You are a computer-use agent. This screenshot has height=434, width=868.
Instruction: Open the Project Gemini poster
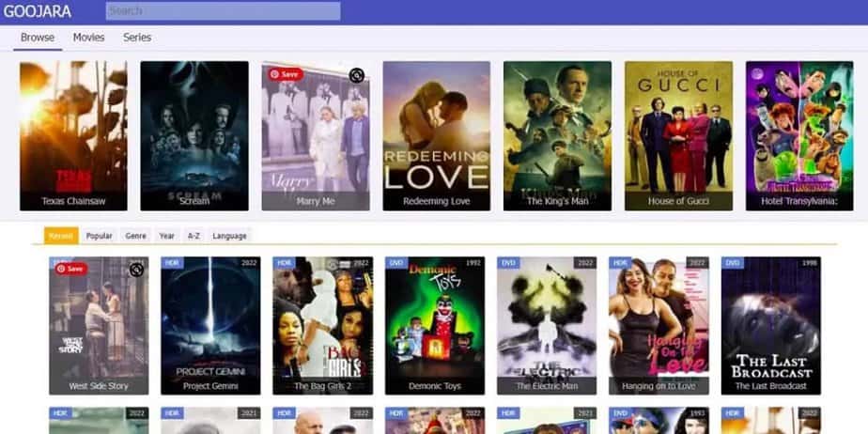coord(210,325)
